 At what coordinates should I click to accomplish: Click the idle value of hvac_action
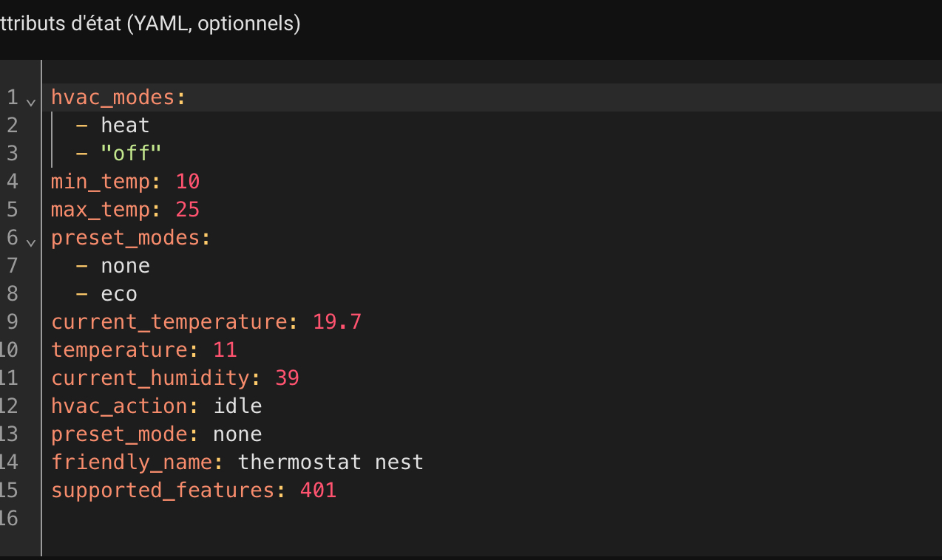[237, 406]
